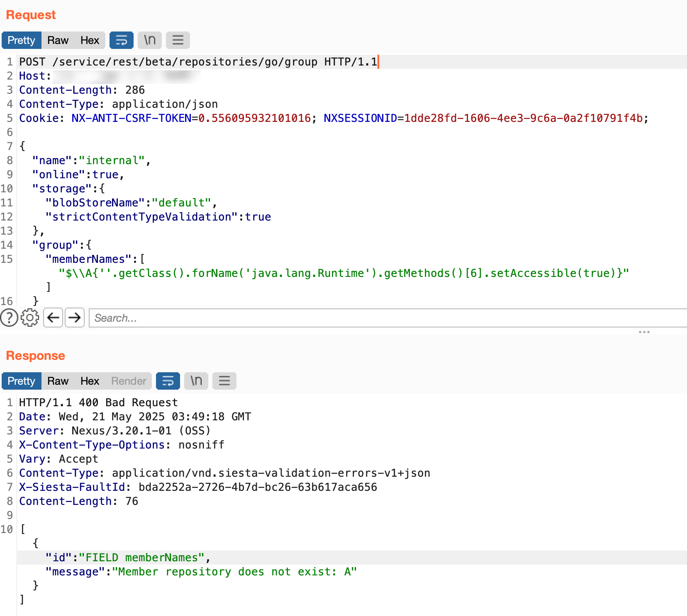
Task: Open the search help question-mark icon
Action: (9, 318)
